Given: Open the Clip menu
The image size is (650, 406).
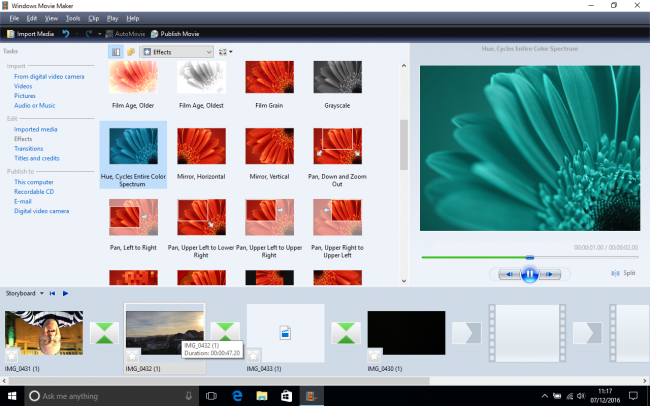Looking at the screenshot, I should tap(93, 18).
